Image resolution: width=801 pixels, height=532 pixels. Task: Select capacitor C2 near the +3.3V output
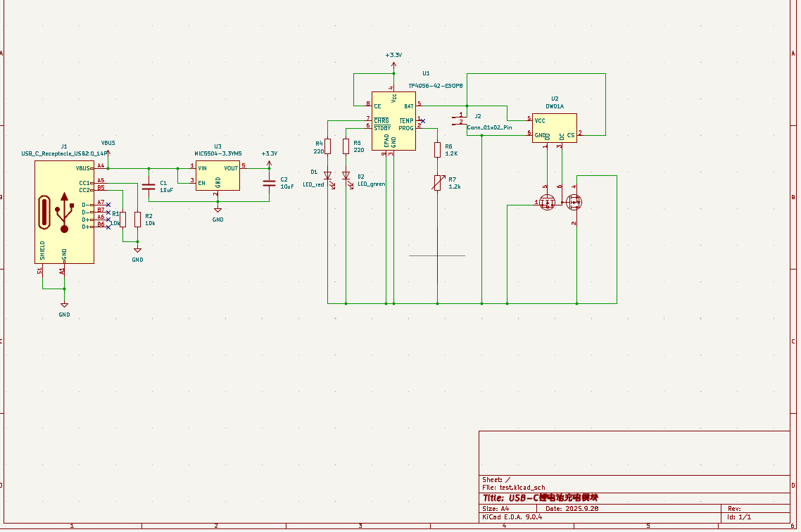[268, 183]
